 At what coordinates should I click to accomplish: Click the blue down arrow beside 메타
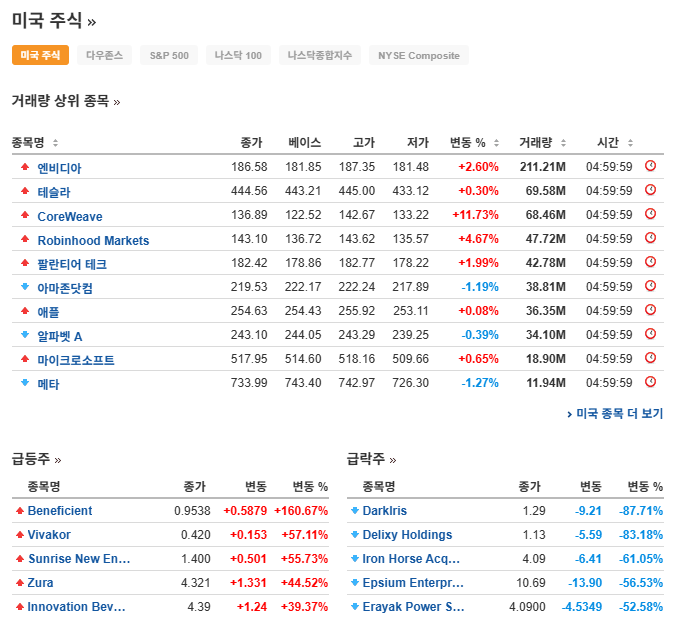pyautogui.click(x=25, y=382)
